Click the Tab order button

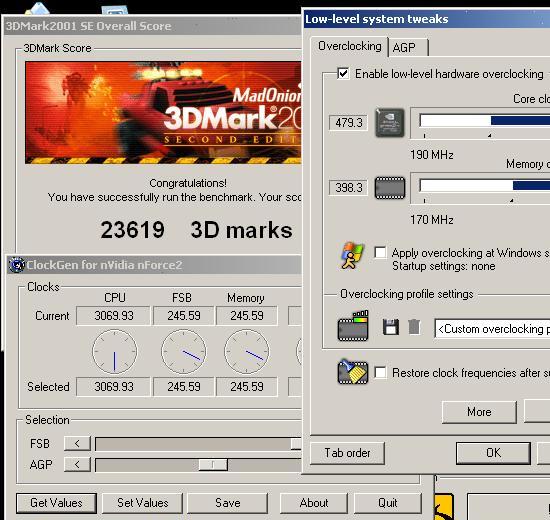pos(347,453)
